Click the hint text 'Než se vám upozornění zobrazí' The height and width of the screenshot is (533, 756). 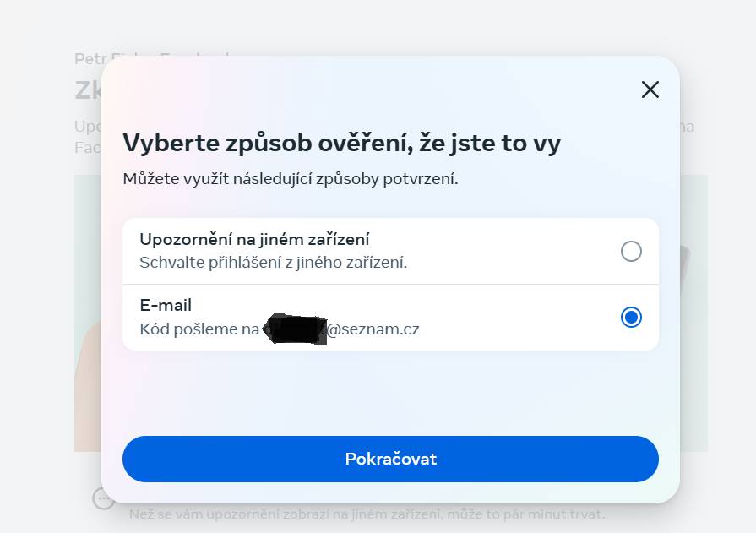[367, 514]
